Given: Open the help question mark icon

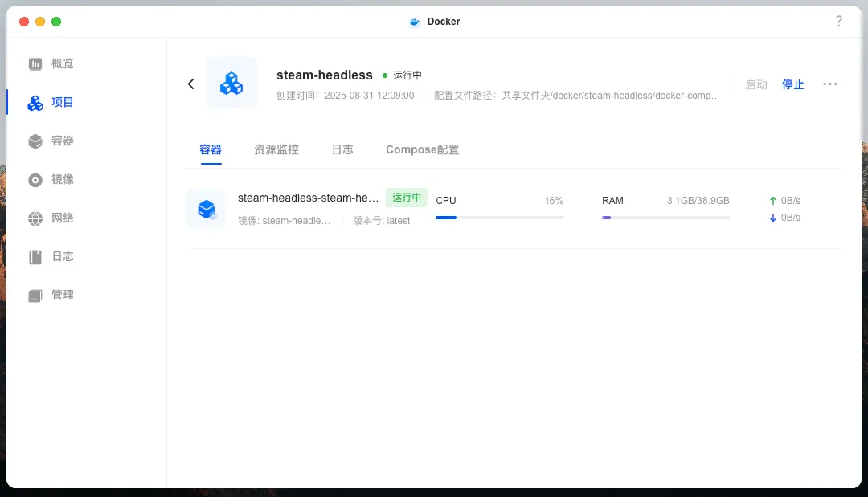Looking at the screenshot, I should tap(839, 21).
